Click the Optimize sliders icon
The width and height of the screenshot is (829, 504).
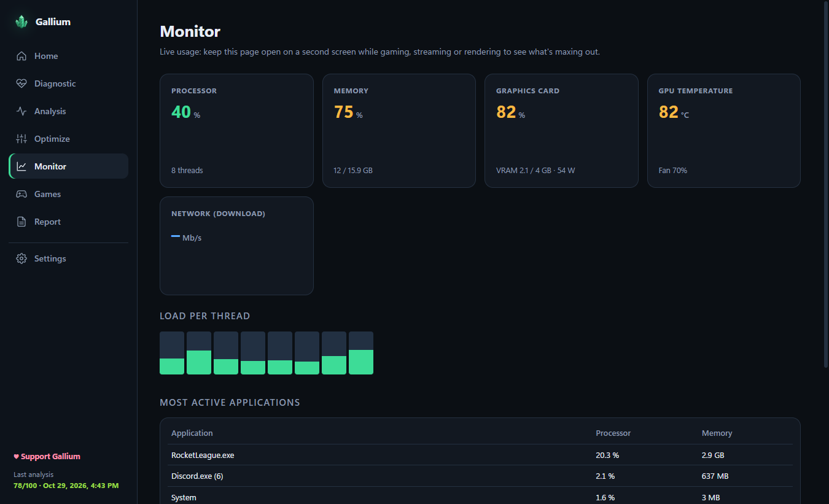coord(21,139)
